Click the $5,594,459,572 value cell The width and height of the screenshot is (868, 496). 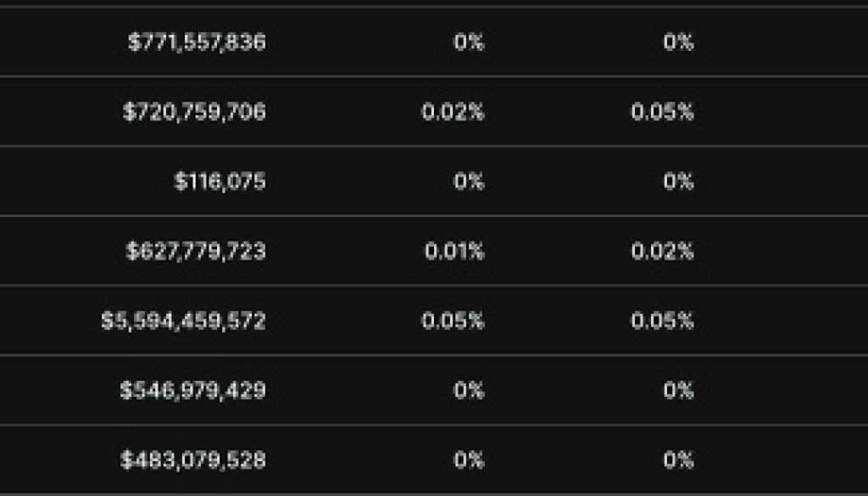(183, 320)
